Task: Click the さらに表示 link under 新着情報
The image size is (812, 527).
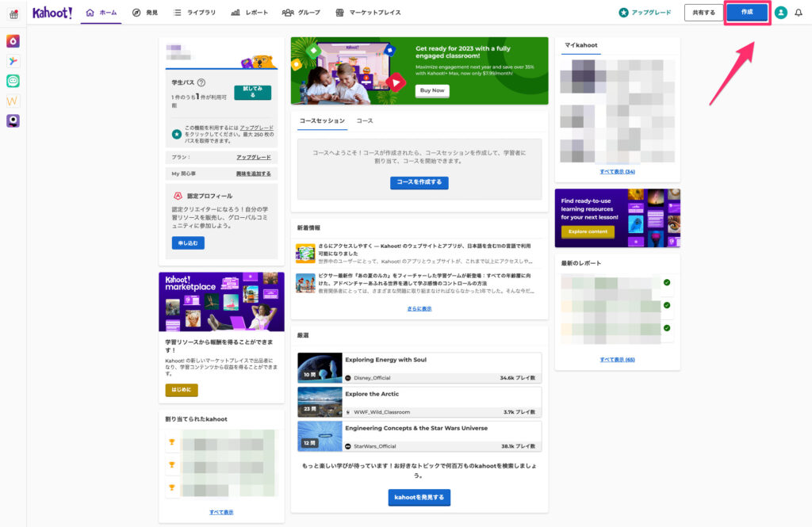Action: [419, 308]
